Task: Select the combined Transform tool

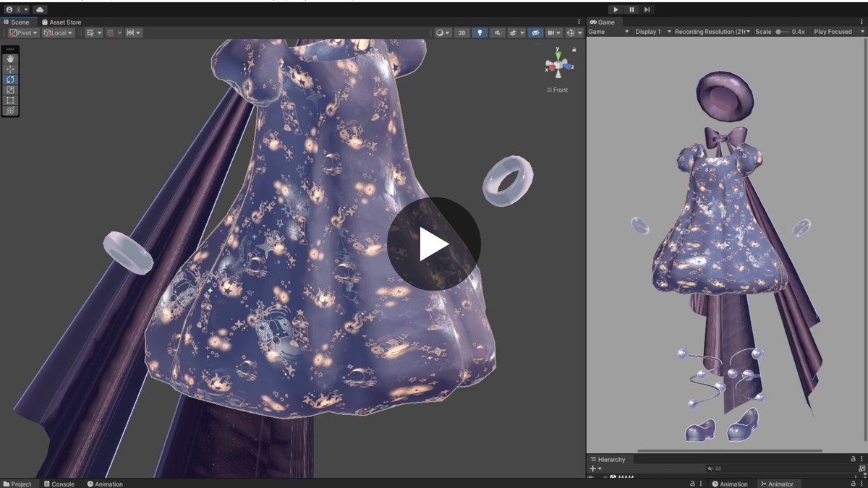Action: pos(10,111)
